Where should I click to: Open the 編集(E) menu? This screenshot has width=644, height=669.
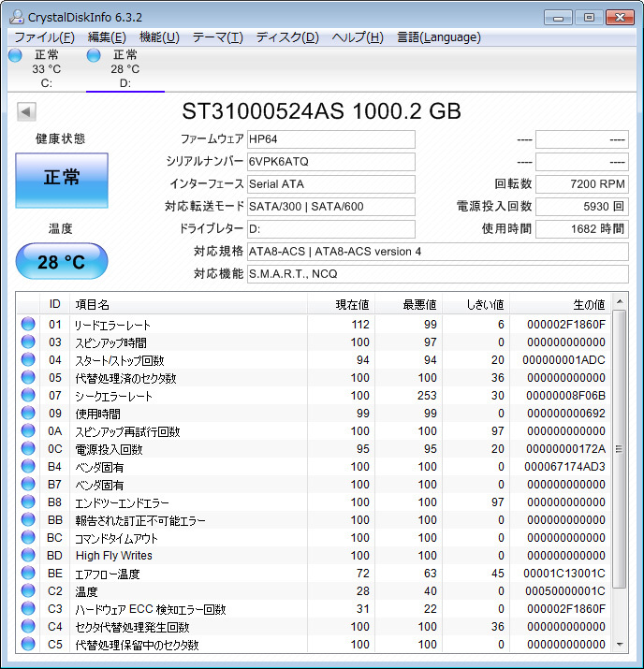click(107, 37)
